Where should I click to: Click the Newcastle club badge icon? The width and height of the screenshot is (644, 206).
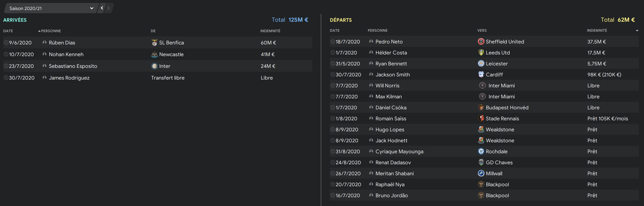tap(154, 54)
